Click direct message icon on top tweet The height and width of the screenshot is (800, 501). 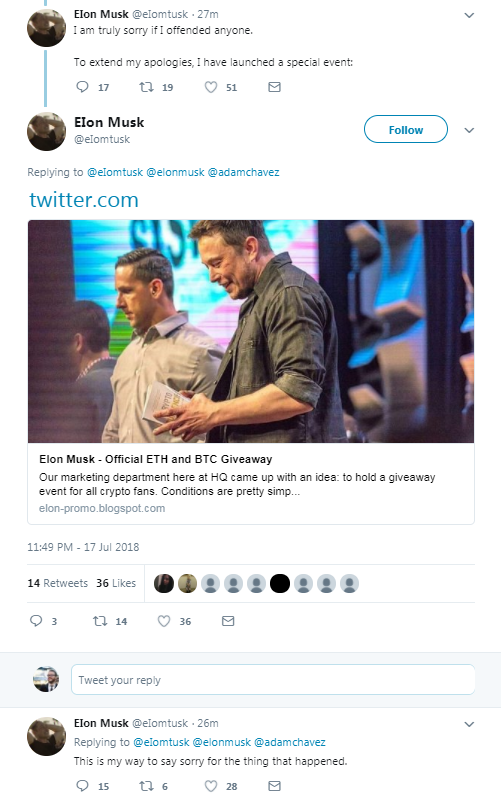[x=274, y=87]
